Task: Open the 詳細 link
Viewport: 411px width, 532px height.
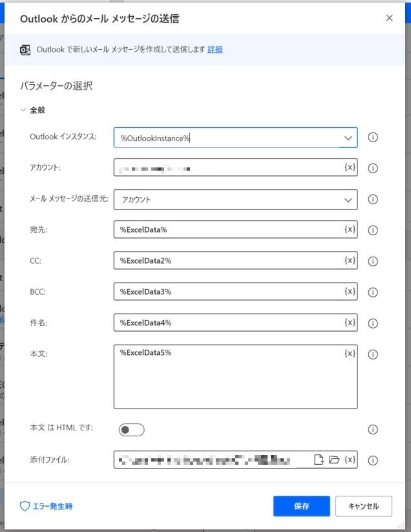Action: (215, 49)
